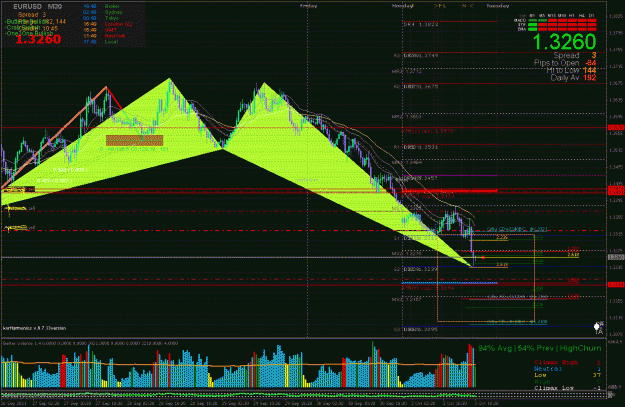Screen dimensions: 625x407
Task: Click the Hi to Low 144 readout
Action: pyautogui.click(x=571, y=70)
